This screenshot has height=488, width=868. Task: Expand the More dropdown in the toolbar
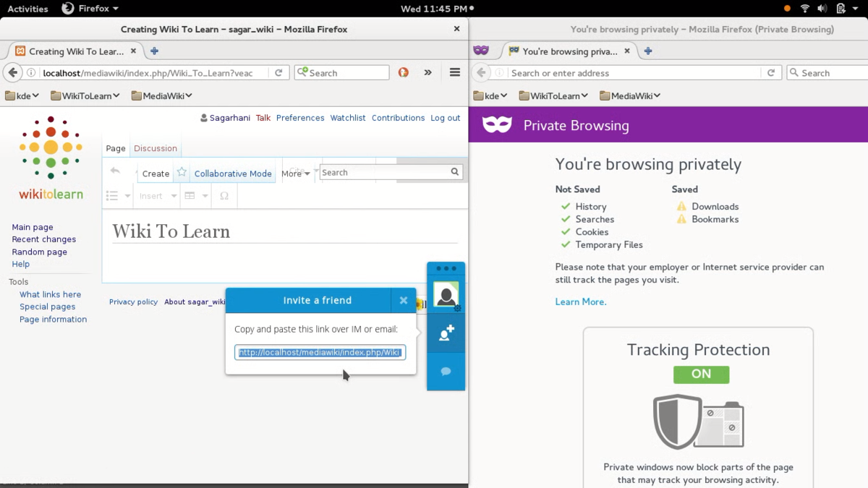tap(295, 174)
